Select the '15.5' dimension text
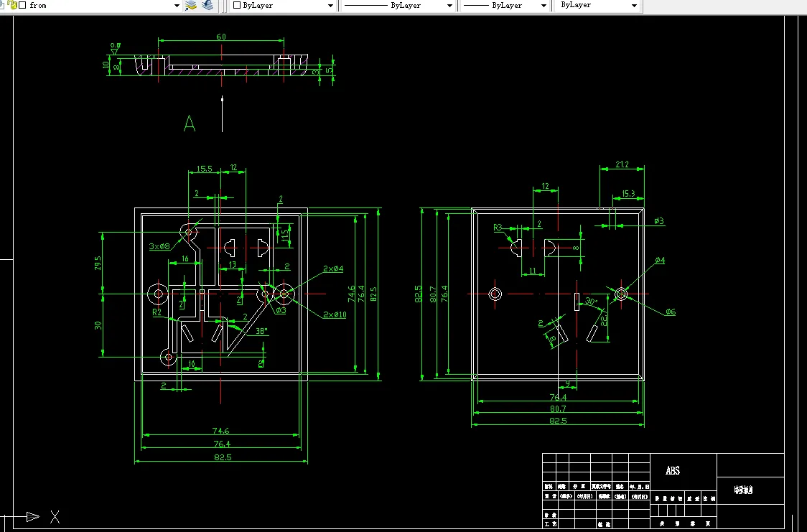This screenshot has width=807, height=532. [x=204, y=168]
